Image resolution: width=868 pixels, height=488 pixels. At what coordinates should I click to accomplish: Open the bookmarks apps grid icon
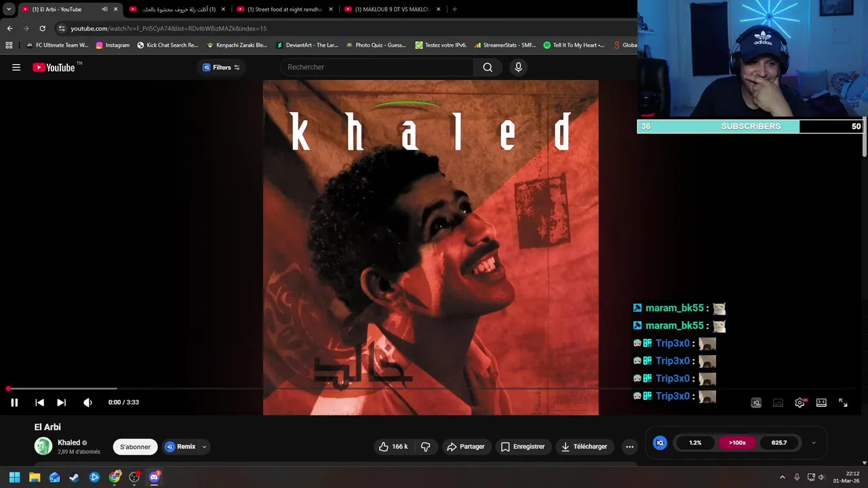[9, 45]
